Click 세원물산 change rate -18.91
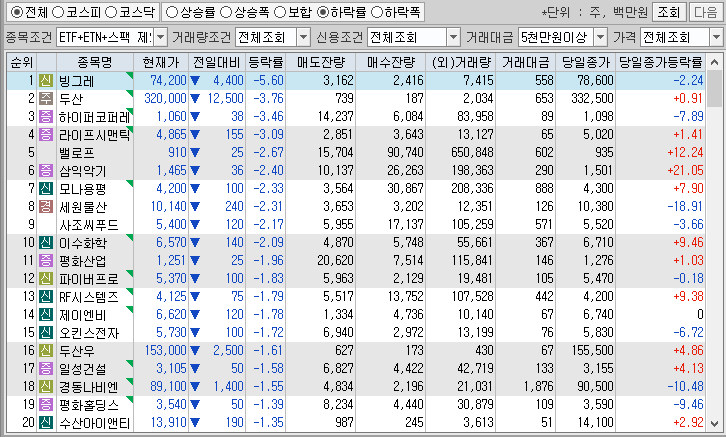 point(685,206)
